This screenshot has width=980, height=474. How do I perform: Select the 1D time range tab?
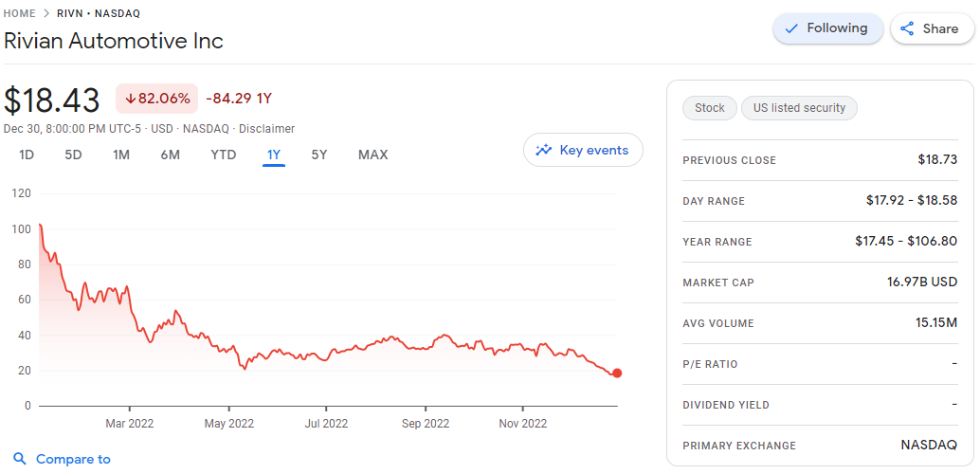click(27, 155)
